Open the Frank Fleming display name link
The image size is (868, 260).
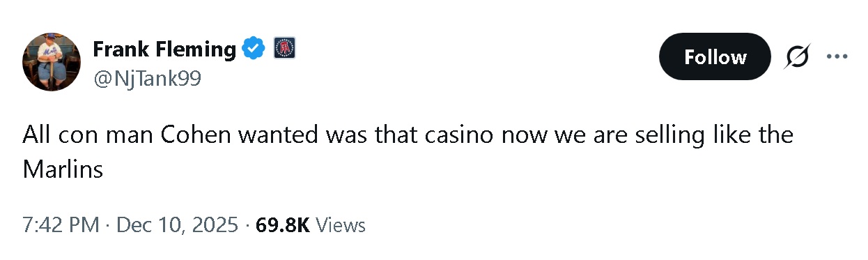(164, 49)
